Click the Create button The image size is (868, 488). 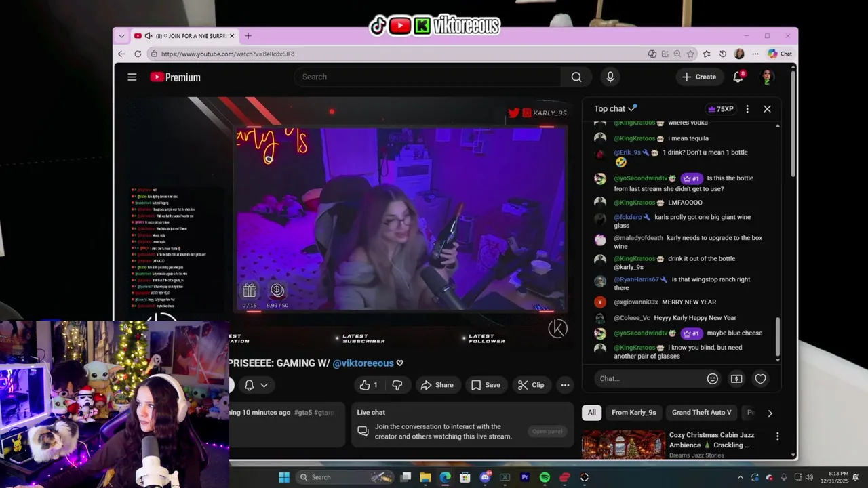(699, 77)
